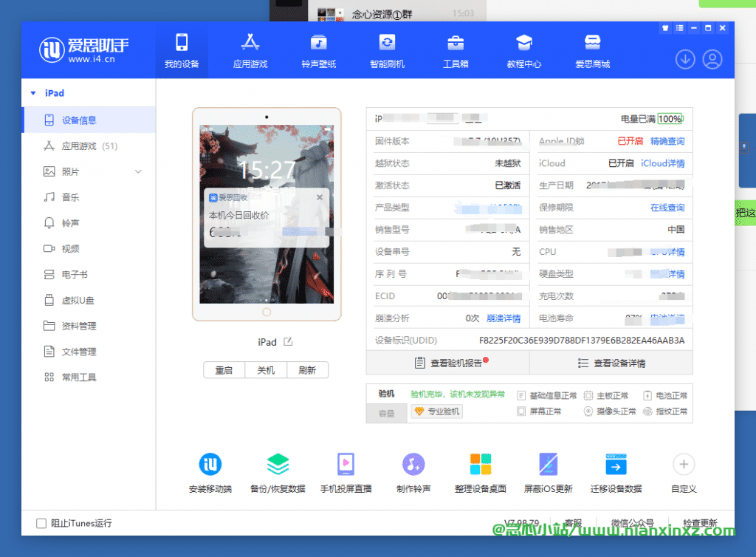Open the title bar list menu icon
Screen dimensions: 756x557
tap(679, 28)
